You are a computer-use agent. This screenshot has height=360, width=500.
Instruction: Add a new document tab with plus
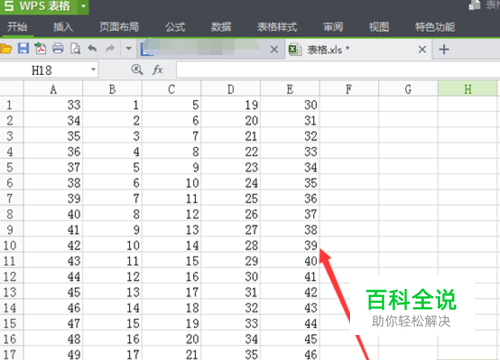(444, 50)
